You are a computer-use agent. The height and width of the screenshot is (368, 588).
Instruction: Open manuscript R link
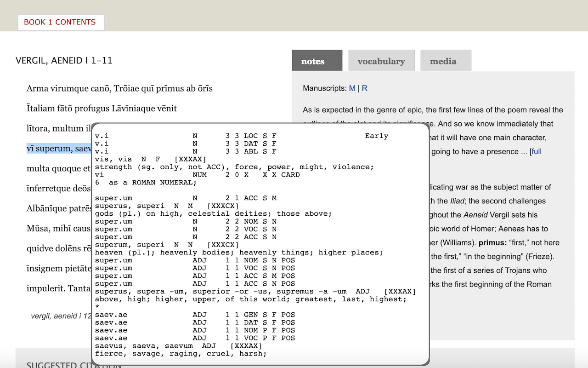[365, 88]
